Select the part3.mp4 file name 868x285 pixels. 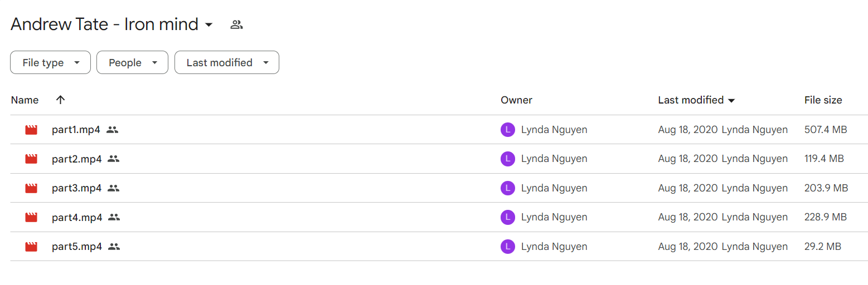point(77,188)
